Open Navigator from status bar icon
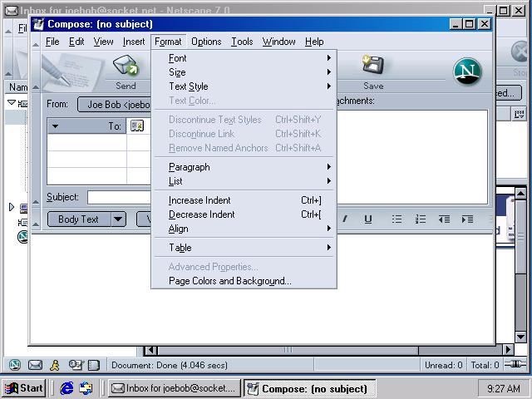Screen dimensions: 532x399 pos(15,365)
